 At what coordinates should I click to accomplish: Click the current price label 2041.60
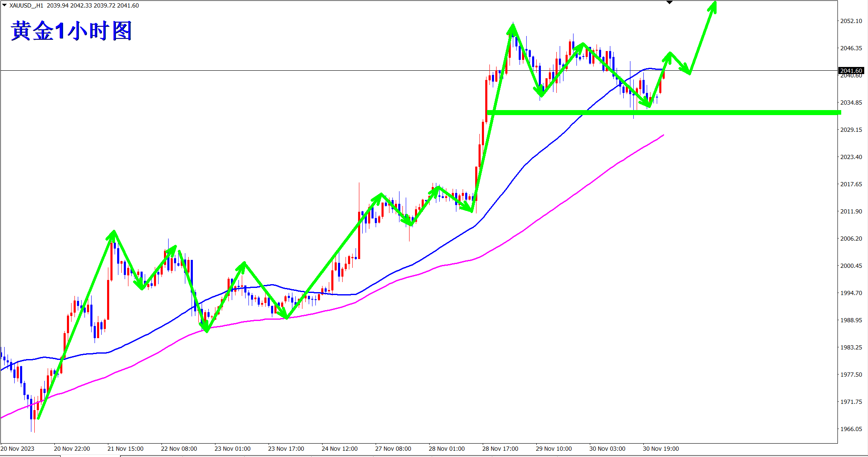851,71
